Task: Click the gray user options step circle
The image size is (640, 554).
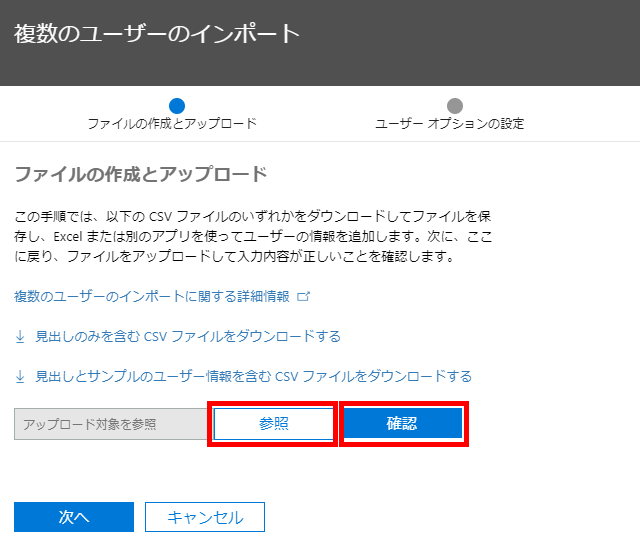Action: click(x=455, y=105)
